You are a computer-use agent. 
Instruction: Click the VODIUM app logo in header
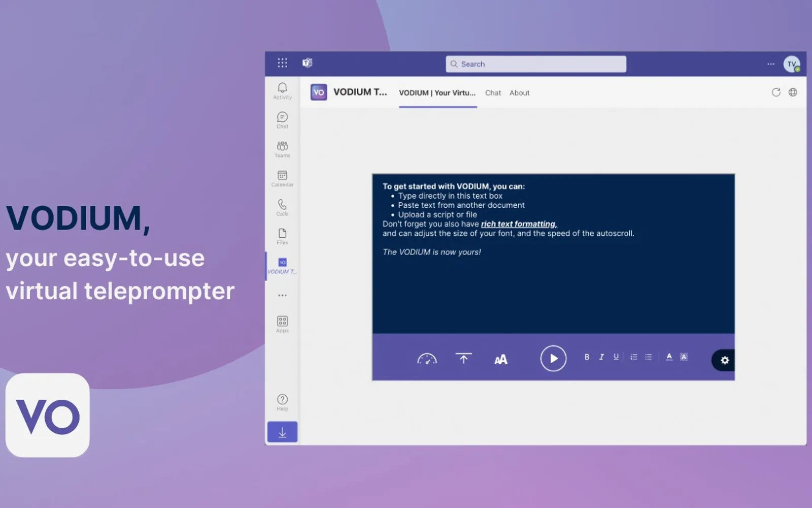click(319, 92)
